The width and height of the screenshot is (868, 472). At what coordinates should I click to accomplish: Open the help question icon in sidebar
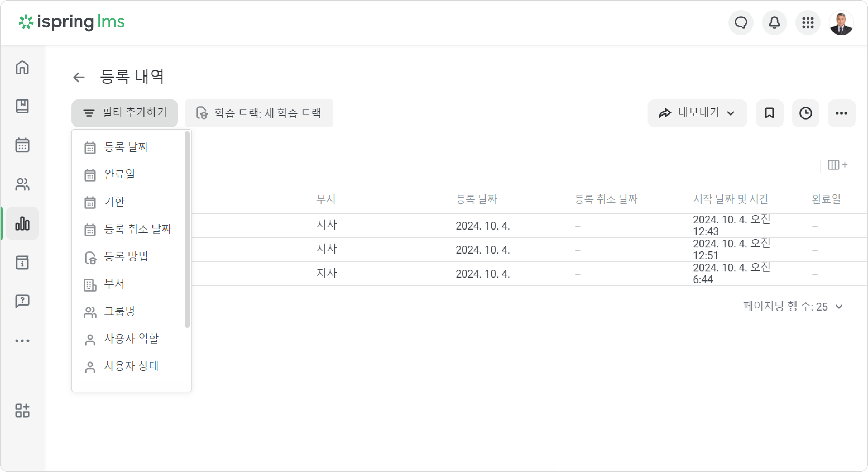(x=22, y=301)
